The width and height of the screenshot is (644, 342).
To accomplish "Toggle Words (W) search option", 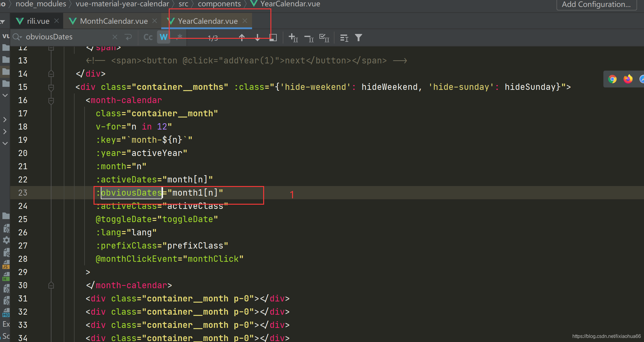I will pyautogui.click(x=163, y=37).
